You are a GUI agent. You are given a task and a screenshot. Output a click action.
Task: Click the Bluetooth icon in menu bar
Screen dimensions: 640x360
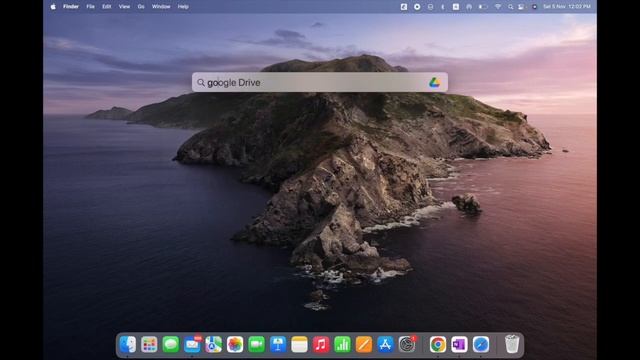coord(443,7)
